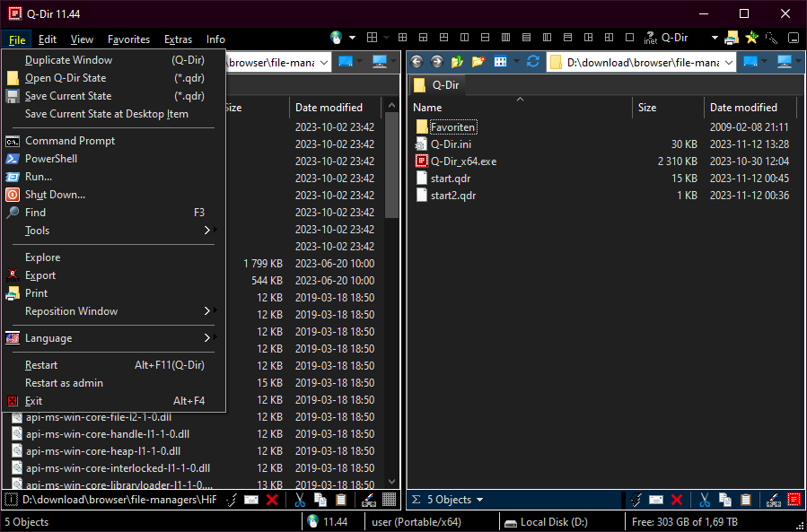Screen dimensions: 807x532
Task: Click the printer icon in top toolbar
Action: click(732, 39)
